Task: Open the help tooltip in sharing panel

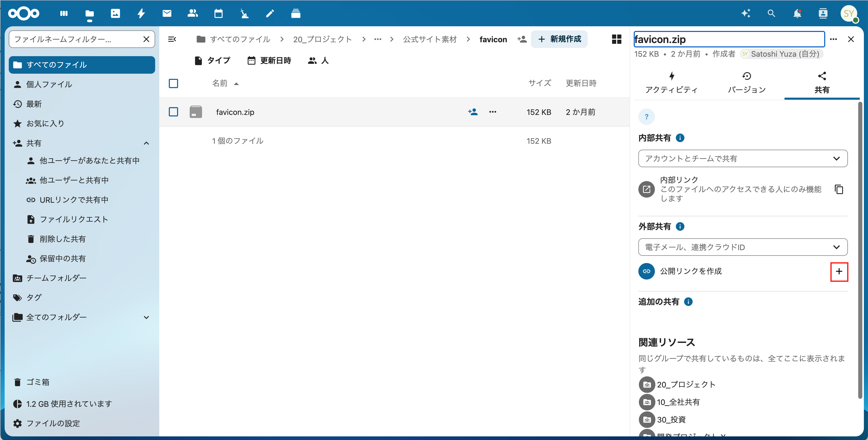Action: click(647, 116)
